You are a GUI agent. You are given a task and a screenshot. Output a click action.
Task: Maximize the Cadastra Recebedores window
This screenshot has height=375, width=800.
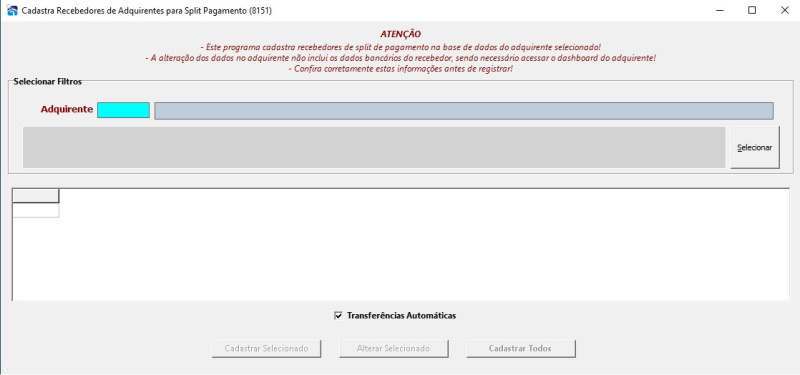point(752,10)
